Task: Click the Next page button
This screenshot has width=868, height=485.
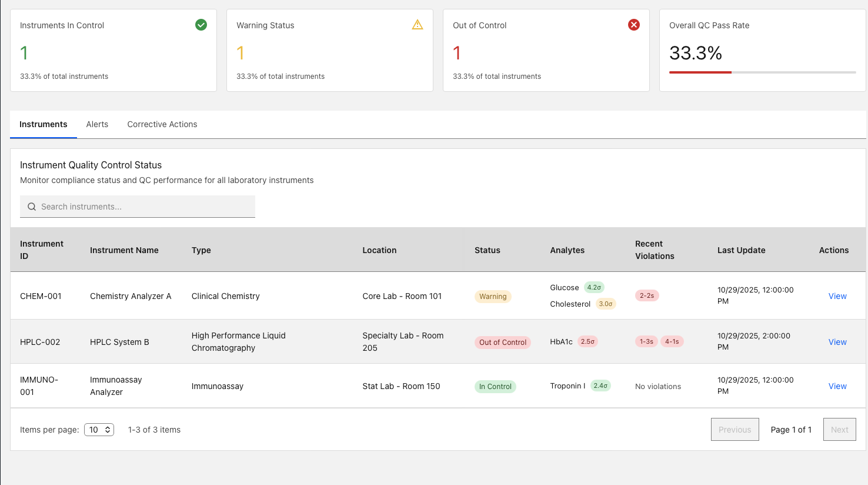Action: (839, 430)
